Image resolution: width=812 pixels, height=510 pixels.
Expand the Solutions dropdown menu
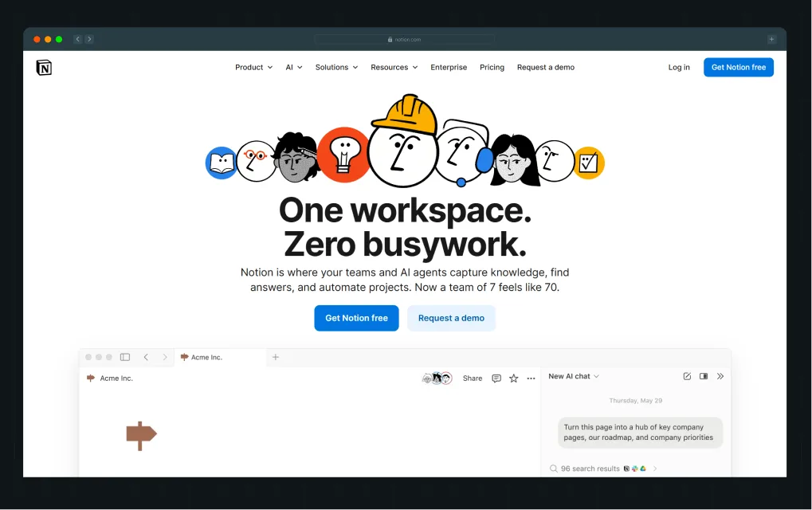336,67
